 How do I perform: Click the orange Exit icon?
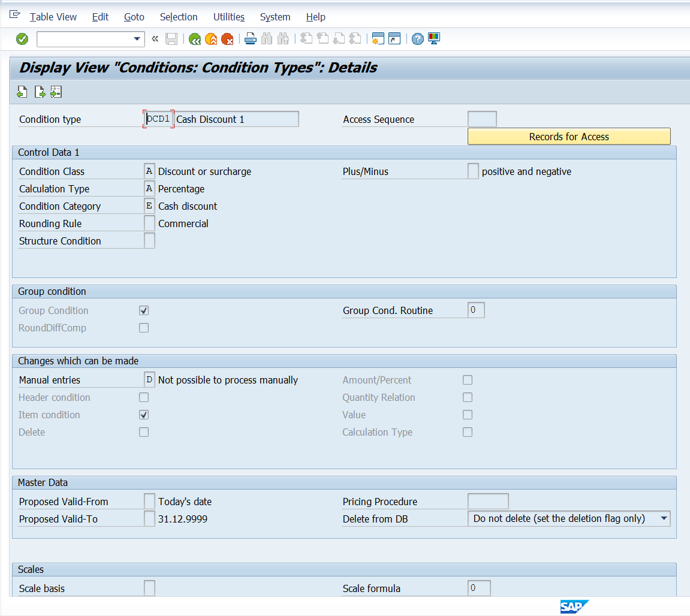pyautogui.click(x=211, y=39)
